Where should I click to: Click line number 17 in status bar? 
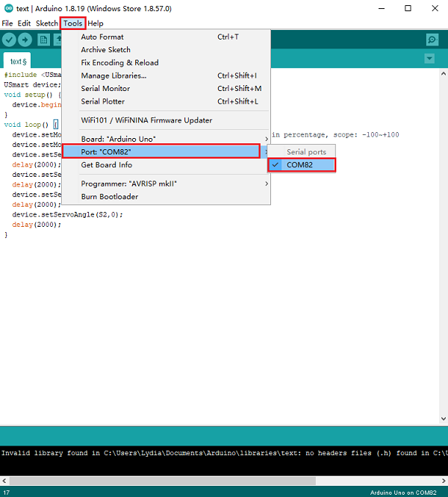(6, 493)
